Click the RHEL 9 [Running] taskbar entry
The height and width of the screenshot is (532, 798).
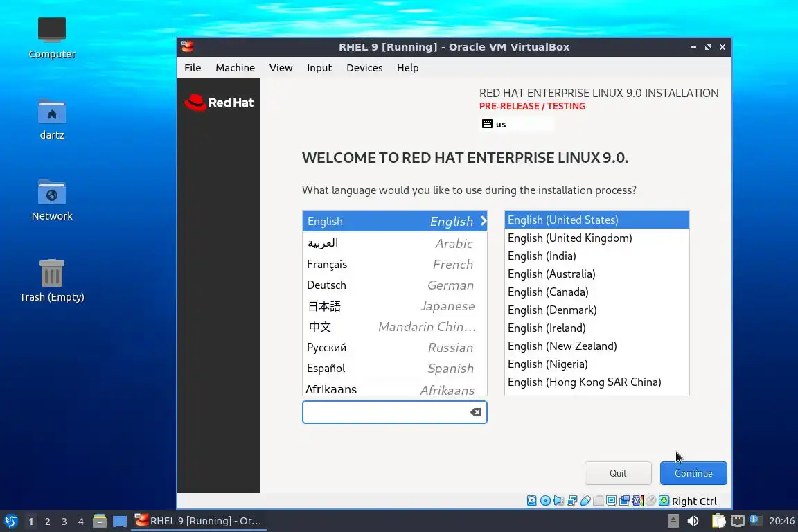click(x=199, y=521)
